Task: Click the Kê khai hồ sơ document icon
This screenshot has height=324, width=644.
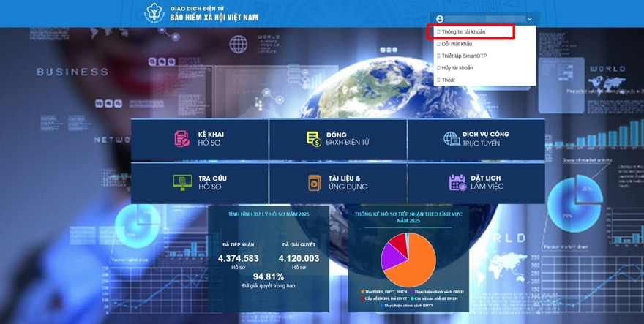Action: [x=181, y=139]
